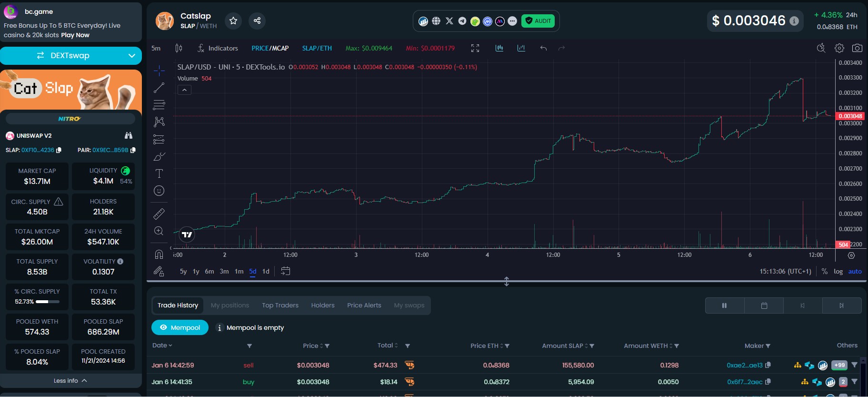Filter the Price column
The height and width of the screenshot is (397, 868).
(327, 346)
